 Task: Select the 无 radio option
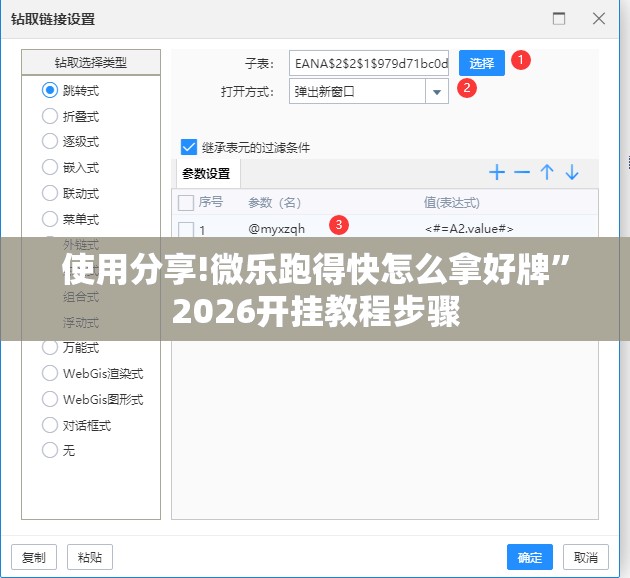click(50, 450)
